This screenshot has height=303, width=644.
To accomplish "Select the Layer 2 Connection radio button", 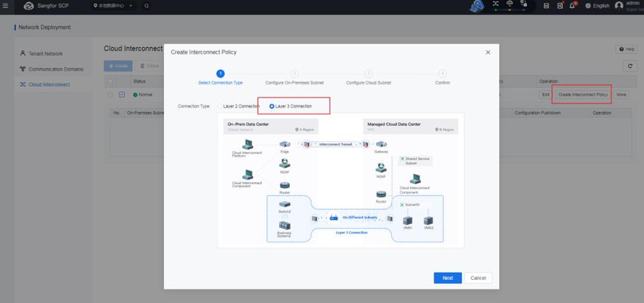I will [x=220, y=106].
